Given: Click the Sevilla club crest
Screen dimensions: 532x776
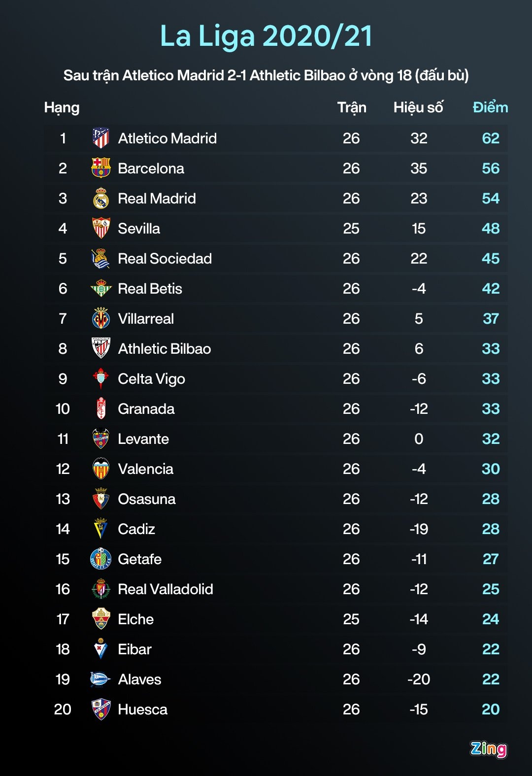Looking at the screenshot, I should [101, 229].
